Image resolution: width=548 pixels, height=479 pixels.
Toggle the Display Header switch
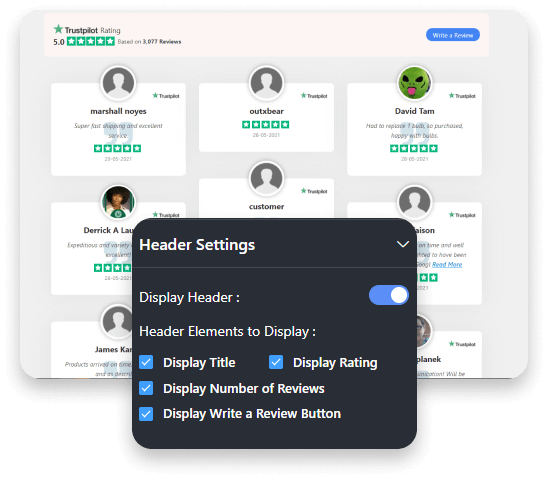(x=389, y=295)
